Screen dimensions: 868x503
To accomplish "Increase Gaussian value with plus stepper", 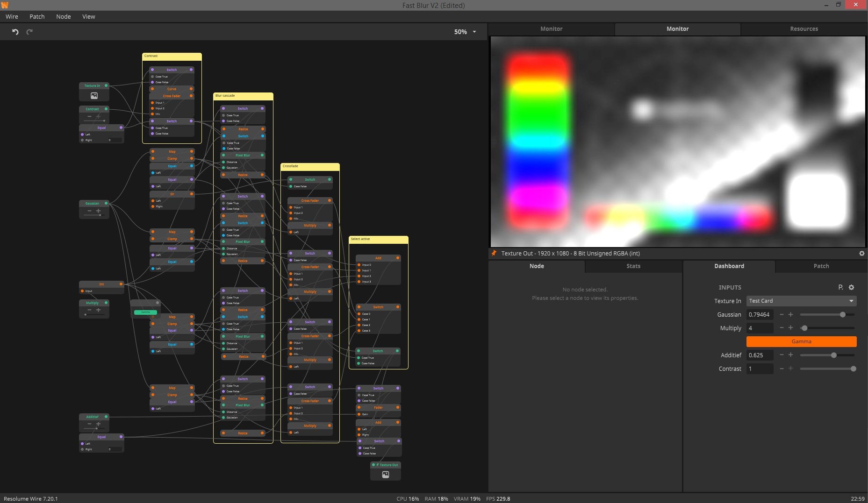I will point(790,314).
